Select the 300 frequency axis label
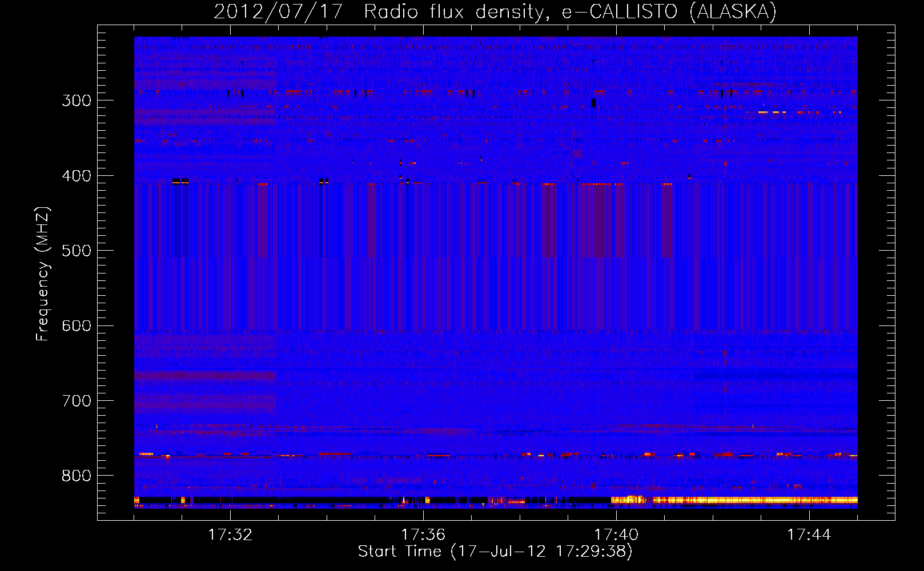The width and height of the screenshot is (924, 571). pos(77,100)
